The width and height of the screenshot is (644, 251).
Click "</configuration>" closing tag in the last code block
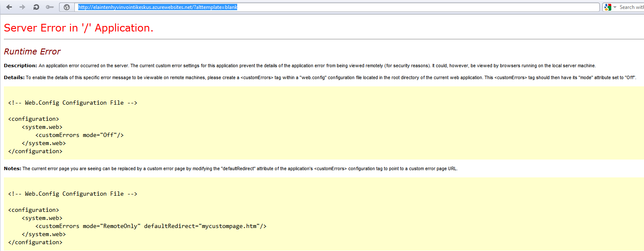[35, 242]
